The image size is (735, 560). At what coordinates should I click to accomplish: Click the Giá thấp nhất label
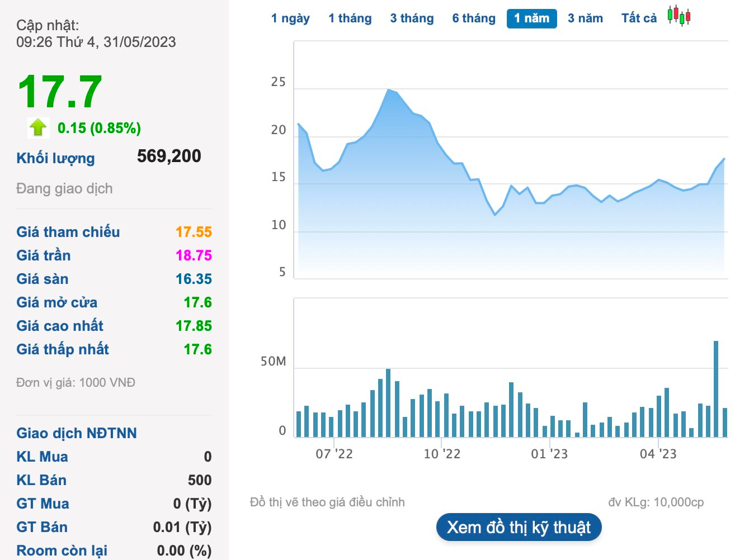(x=63, y=349)
